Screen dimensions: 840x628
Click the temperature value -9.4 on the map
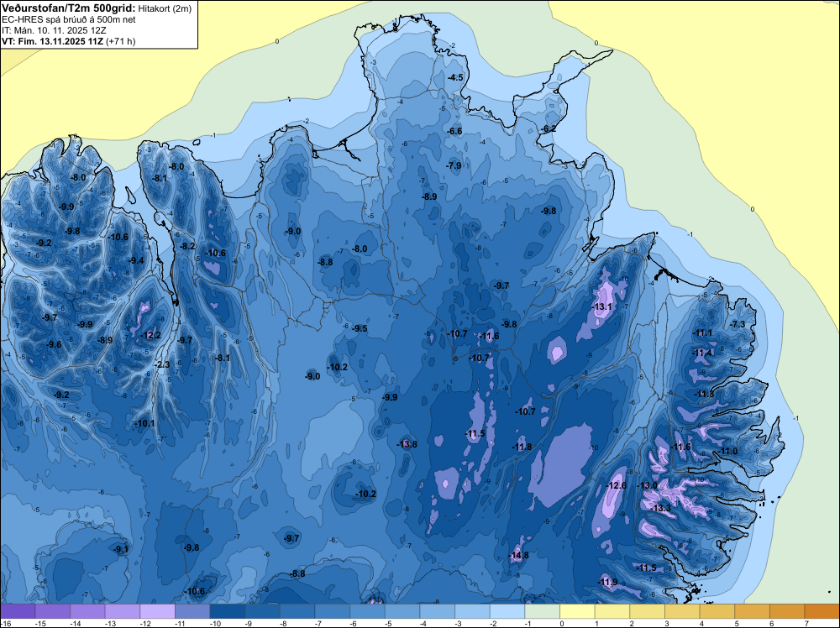137,261
